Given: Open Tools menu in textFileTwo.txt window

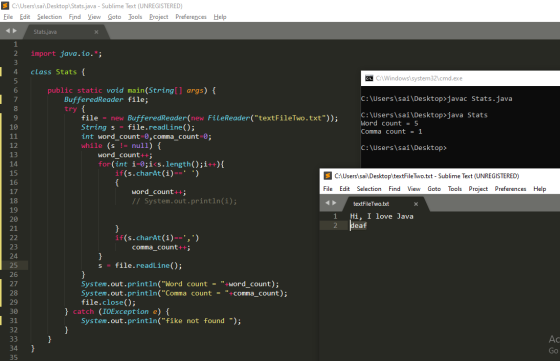Looking at the screenshot, I should tap(455, 189).
